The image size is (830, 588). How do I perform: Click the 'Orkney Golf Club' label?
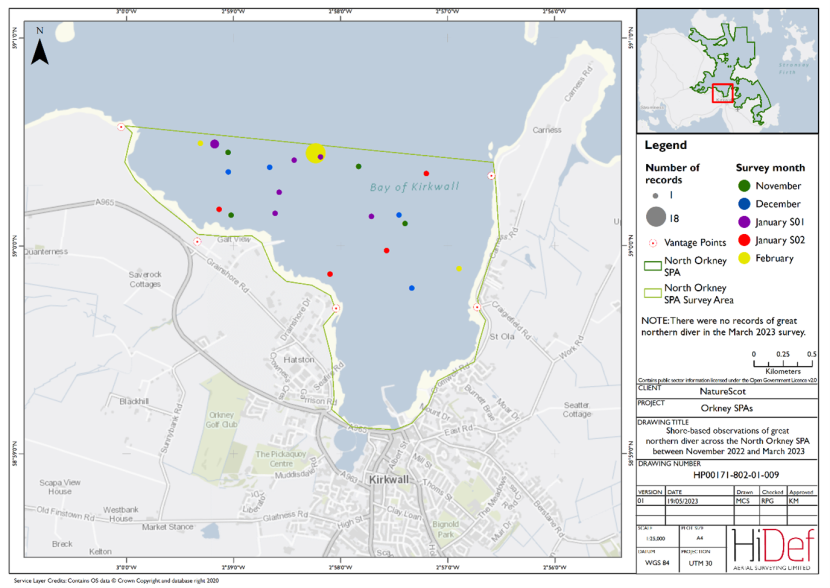tap(221, 420)
